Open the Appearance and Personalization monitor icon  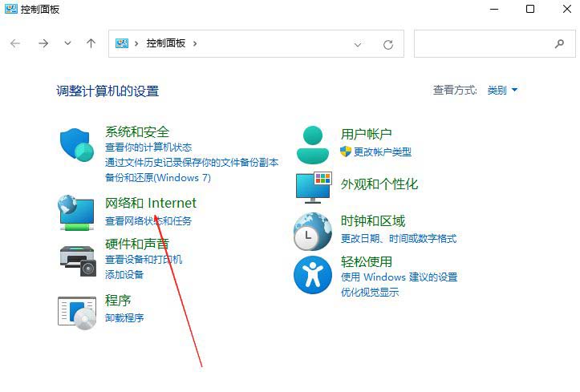pos(313,187)
